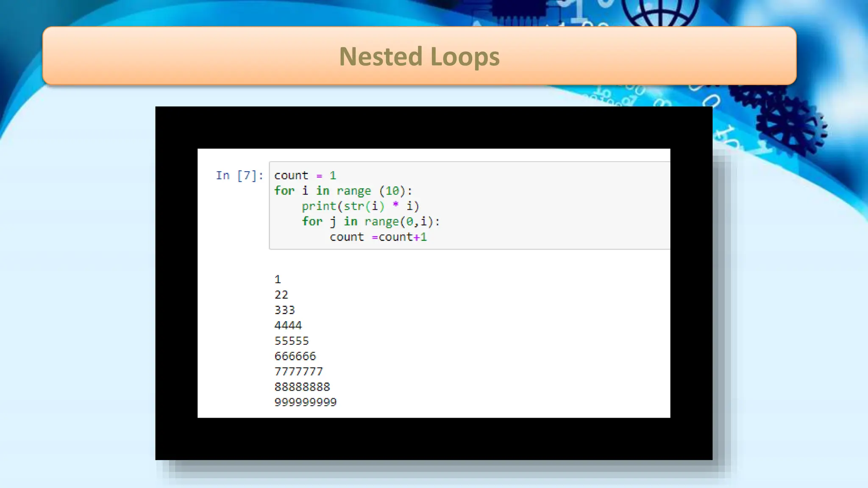Viewport: 868px width, 488px height.
Task: Click the output line '55555'
Action: click(x=292, y=341)
